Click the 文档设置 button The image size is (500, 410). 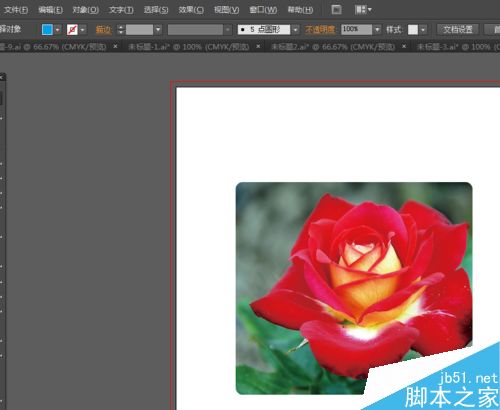pyautogui.click(x=458, y=30)
